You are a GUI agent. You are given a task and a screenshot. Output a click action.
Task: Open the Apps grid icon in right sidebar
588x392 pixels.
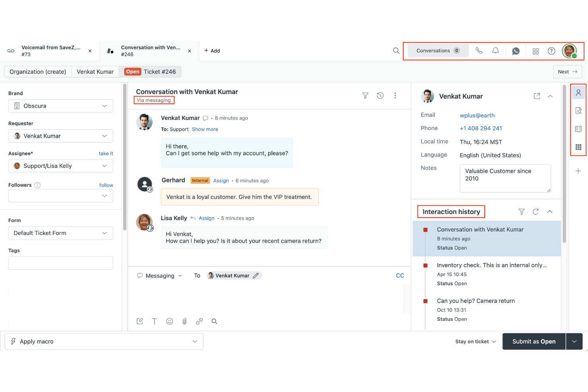click(x=578, y=147)
